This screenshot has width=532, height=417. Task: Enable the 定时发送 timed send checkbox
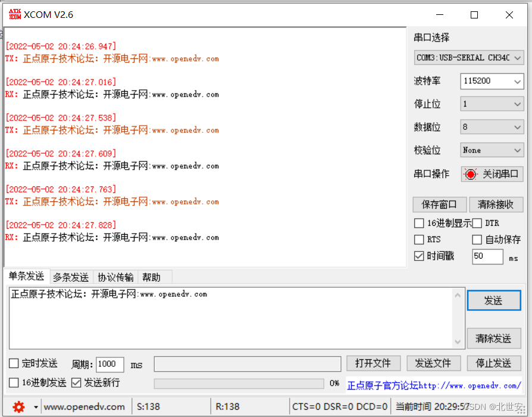pyautogui.click(x=14, y=363)
